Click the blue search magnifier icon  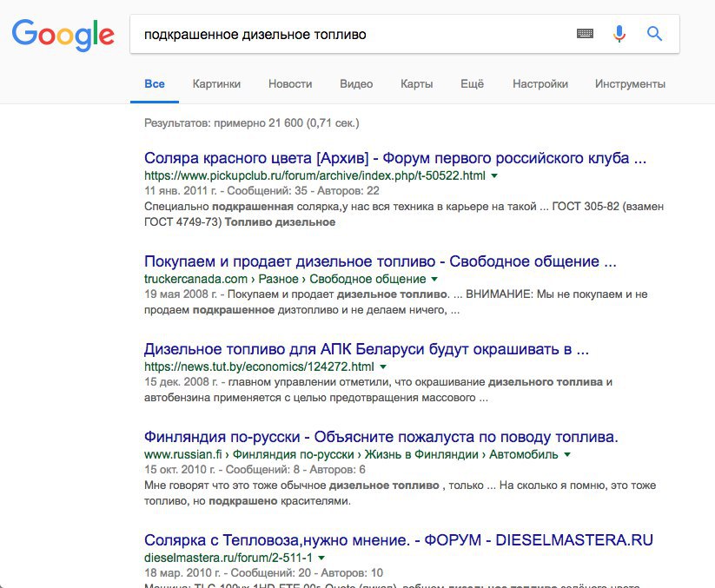pos(654,33)
